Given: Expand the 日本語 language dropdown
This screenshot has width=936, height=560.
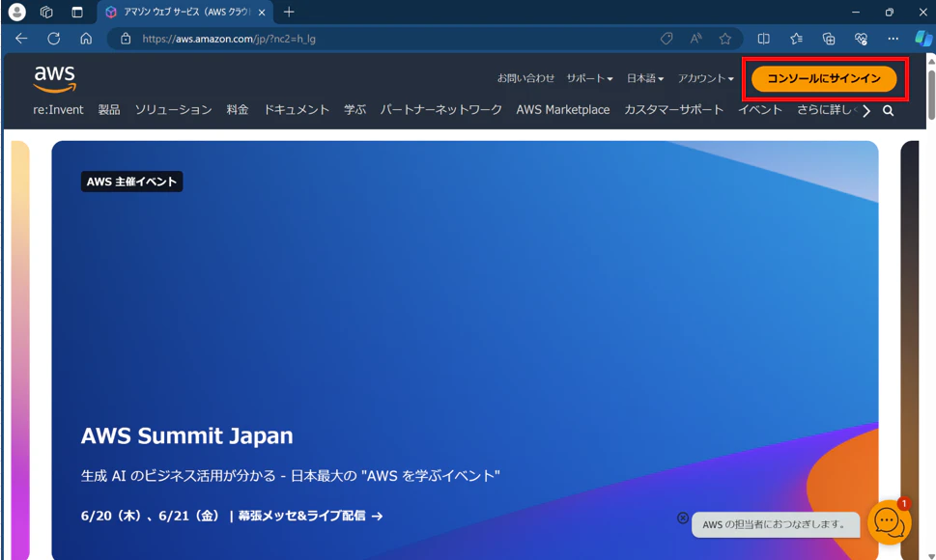Looking at the screenshot, I should (x=644, y=78).
